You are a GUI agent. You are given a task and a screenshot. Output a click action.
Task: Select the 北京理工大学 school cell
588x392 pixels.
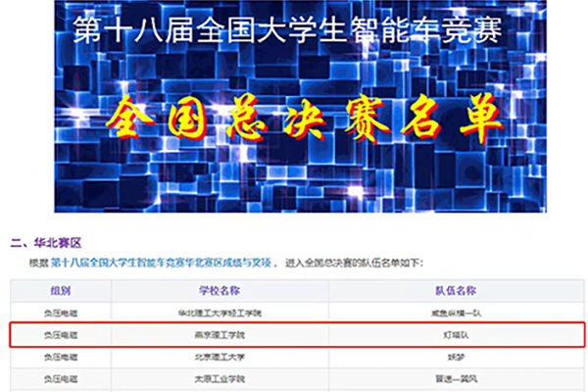tap(220, 357)
